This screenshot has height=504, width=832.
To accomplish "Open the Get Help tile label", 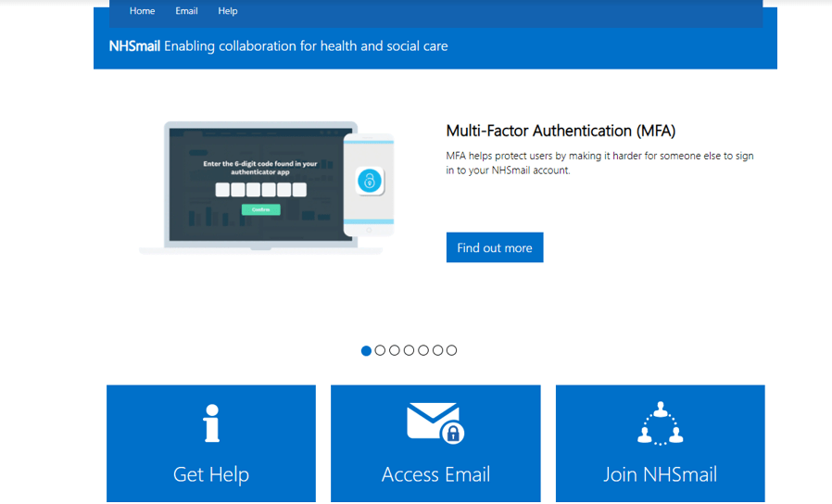I will click(x=211, y=474).
